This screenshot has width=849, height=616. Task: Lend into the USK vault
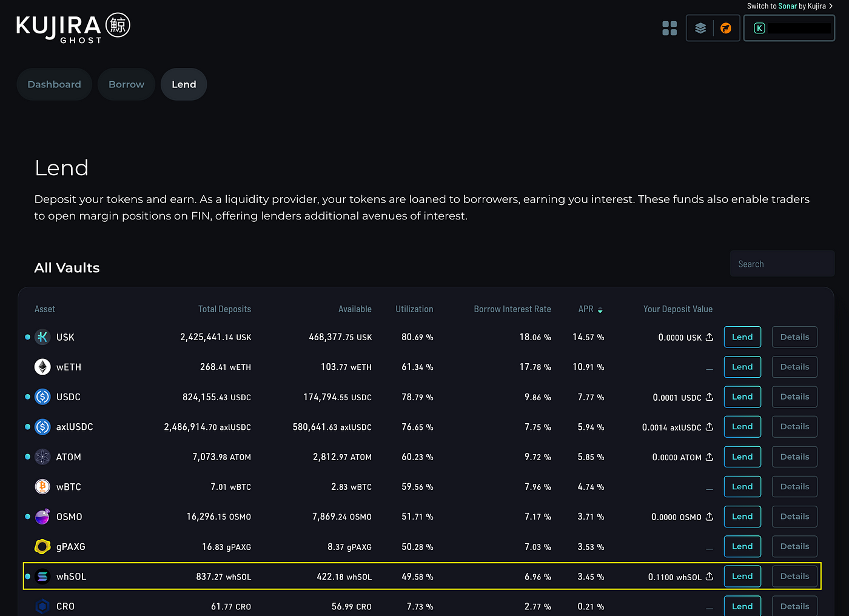click(742, 337)
